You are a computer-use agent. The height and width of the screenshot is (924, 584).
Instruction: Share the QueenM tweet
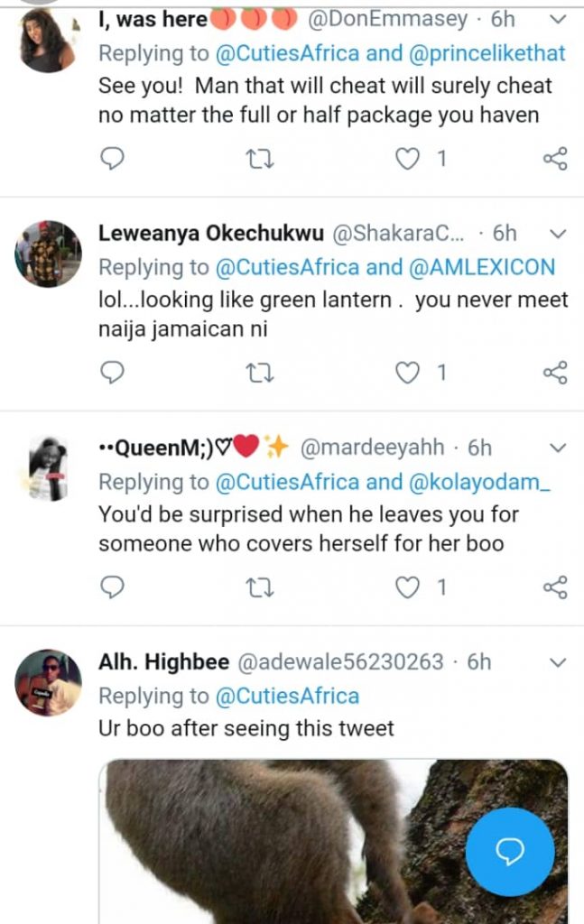555,587
